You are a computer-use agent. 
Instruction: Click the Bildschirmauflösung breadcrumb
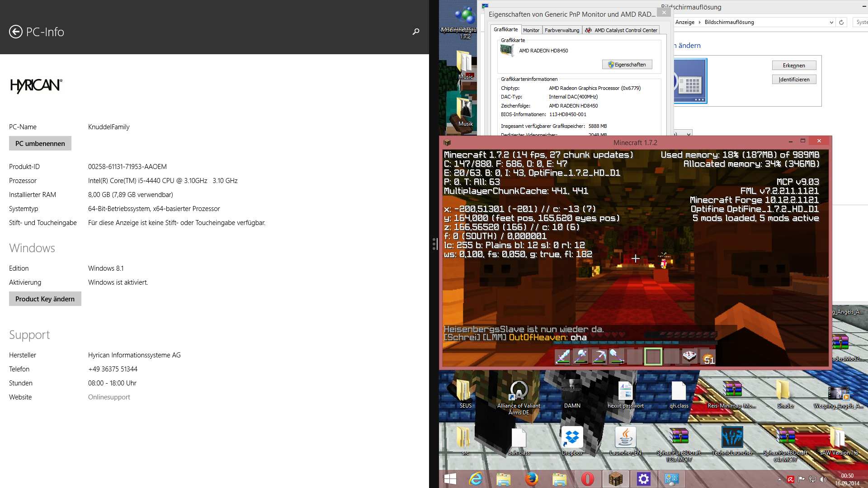pyautogui.click(x=729, y=22)
